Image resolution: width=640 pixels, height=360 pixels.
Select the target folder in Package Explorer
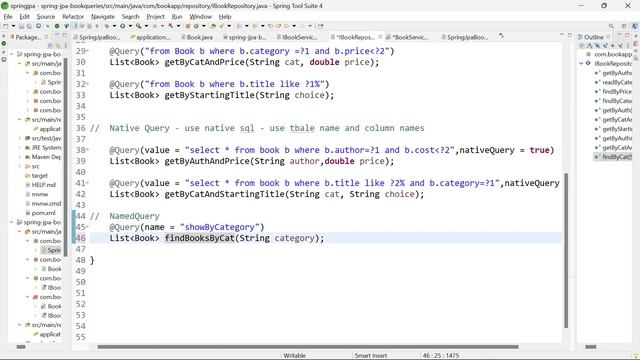pos(36,176)
